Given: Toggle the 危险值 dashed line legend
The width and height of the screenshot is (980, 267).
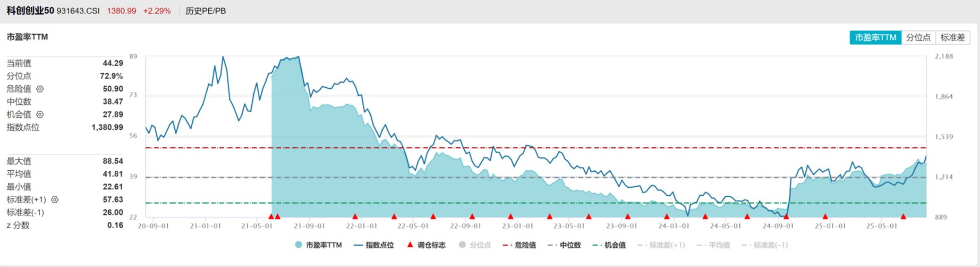Looking at the screenshot, I should point(519,245).
